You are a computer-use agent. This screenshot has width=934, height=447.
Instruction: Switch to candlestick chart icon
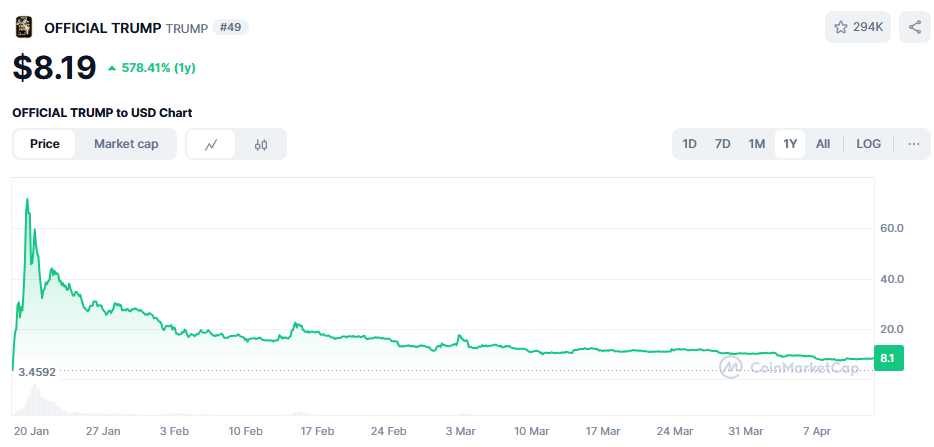[261, 144]
